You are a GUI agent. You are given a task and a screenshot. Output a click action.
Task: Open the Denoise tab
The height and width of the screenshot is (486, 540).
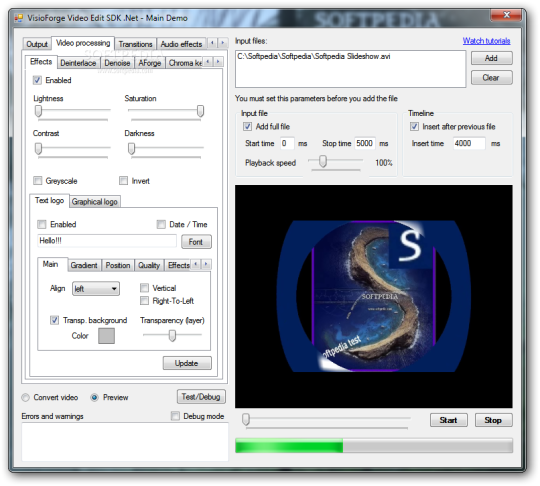point(117,63)
